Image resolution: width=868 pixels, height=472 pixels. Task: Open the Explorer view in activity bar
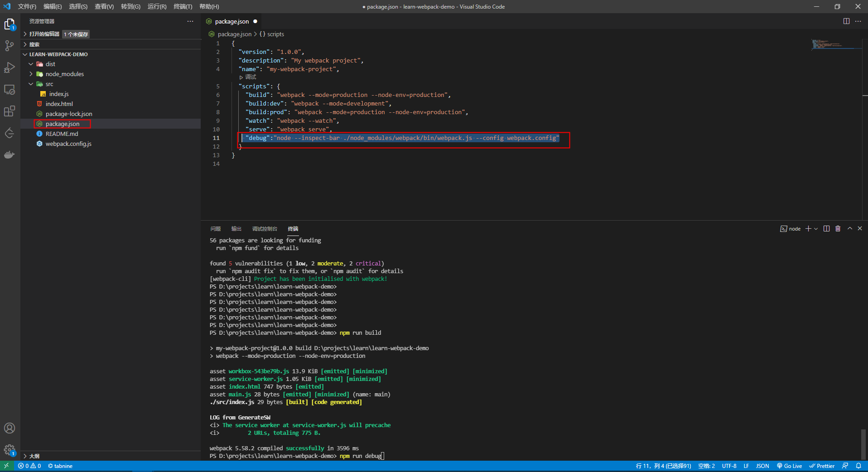[x=10, y=24]
